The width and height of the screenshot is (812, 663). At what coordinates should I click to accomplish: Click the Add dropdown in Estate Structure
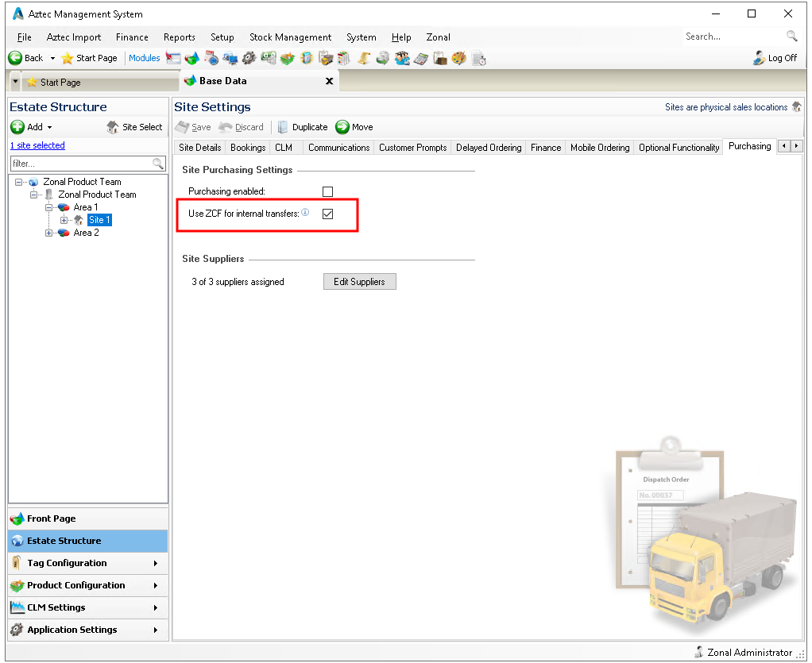point(32,127)
